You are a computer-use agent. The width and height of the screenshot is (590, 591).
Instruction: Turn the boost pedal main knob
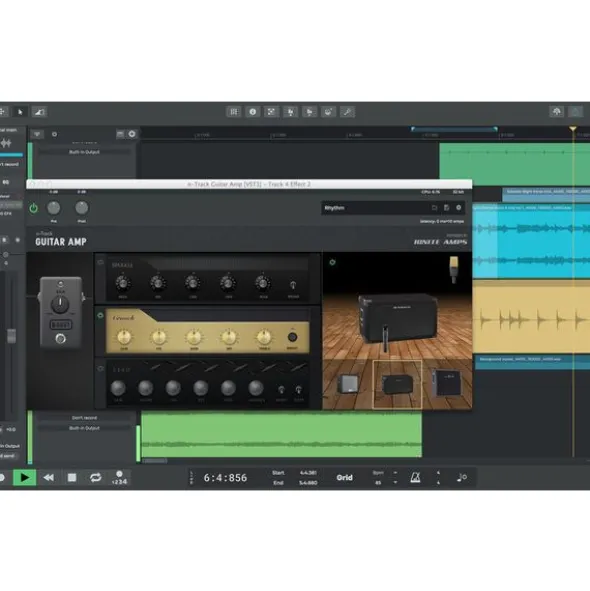pyautogui.click(x=60, y=305)
